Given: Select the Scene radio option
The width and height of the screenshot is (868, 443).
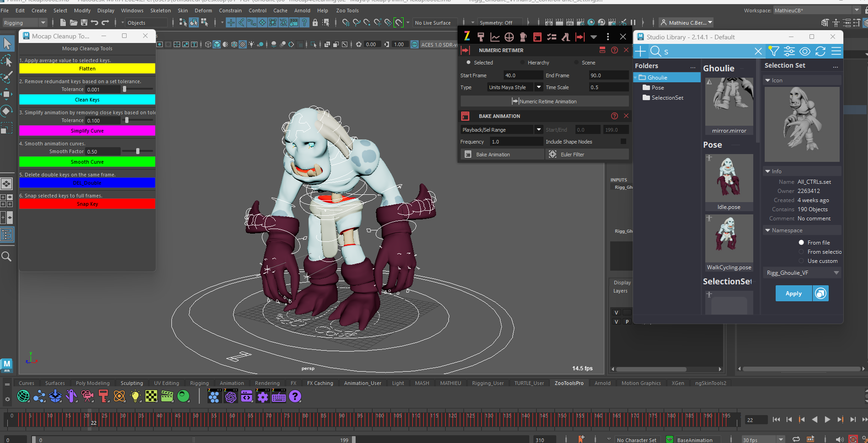Looking at the screenshot, I should coord(576,63).
